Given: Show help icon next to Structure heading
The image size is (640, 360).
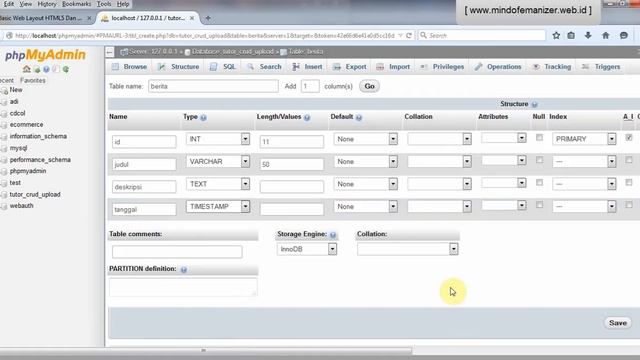Looking at the screenshot, I should [534, 104].
